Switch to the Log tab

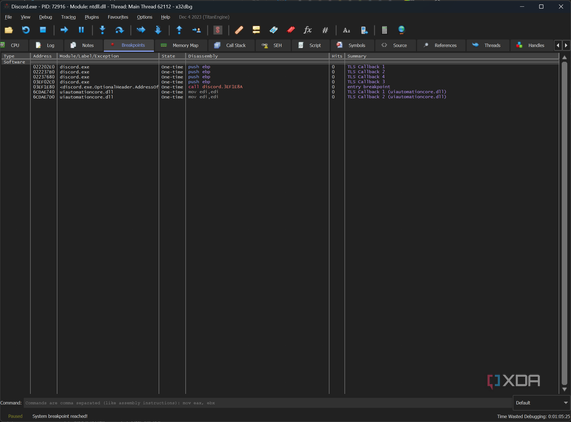point(46,45)
